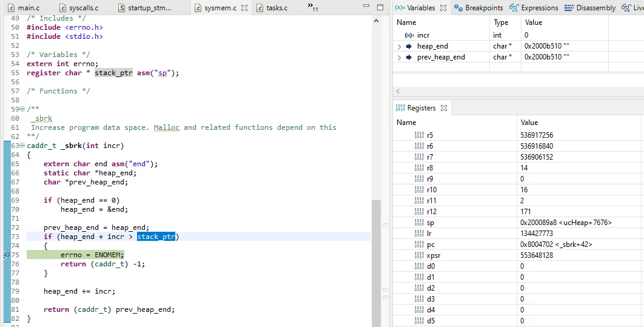Collapse the comment block at line 59
Viewport: 644px width, 327px height.
[22, 109]
